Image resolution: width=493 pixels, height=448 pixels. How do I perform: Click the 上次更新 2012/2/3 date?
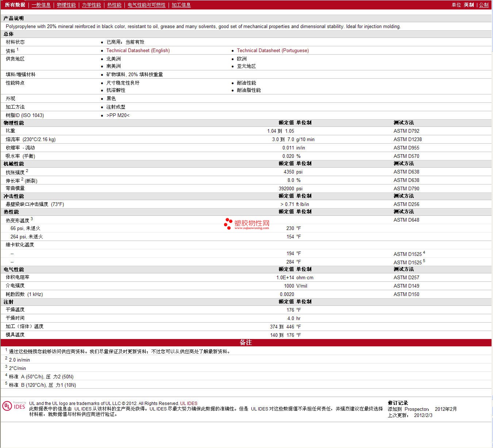pyautogui.click(x=410, y=415)
